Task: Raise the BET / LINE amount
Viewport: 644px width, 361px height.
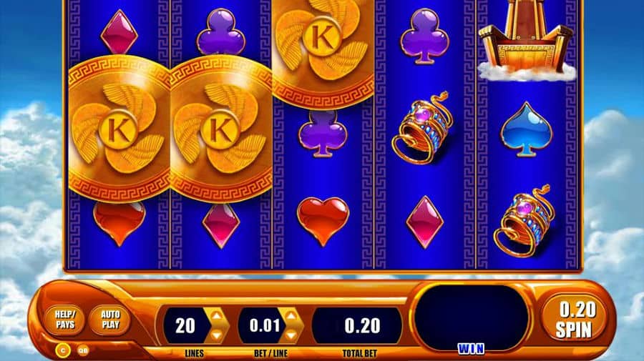Action: pos(291,316)
